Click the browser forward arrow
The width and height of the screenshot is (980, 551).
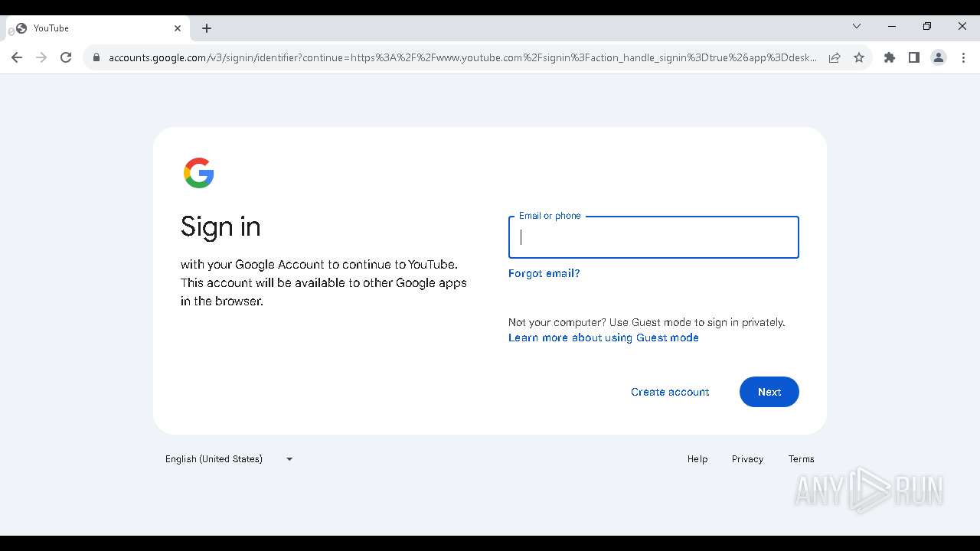[x=41, y=57]
